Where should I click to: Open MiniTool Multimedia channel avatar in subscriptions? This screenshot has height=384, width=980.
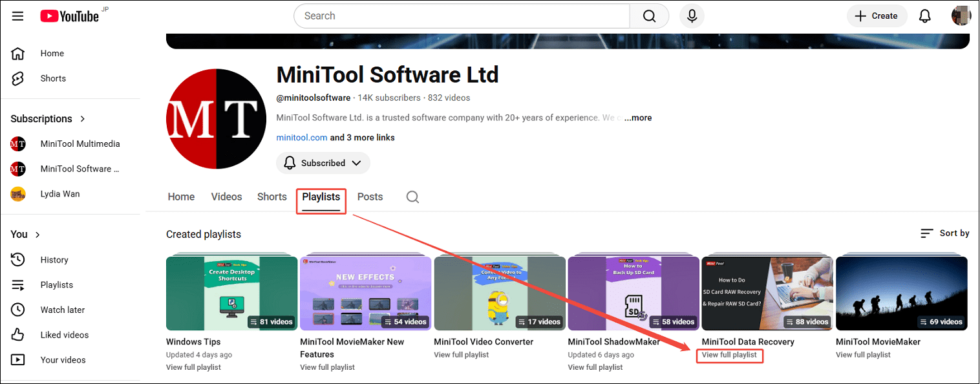18,144
